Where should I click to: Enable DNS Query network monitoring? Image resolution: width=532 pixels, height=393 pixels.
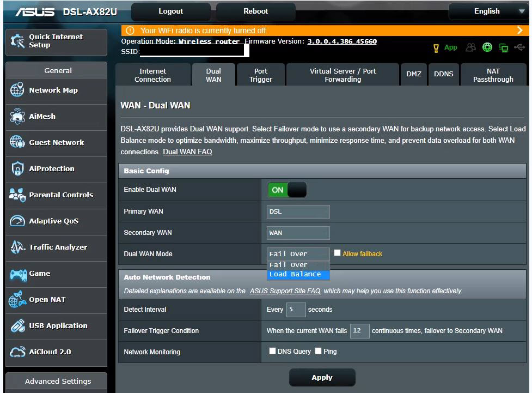tap(272, 350)
